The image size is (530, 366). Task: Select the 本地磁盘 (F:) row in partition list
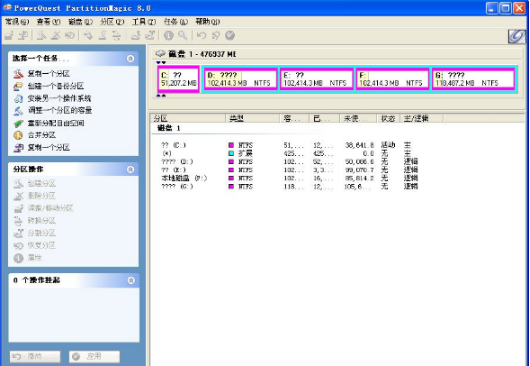click(290, 178)
